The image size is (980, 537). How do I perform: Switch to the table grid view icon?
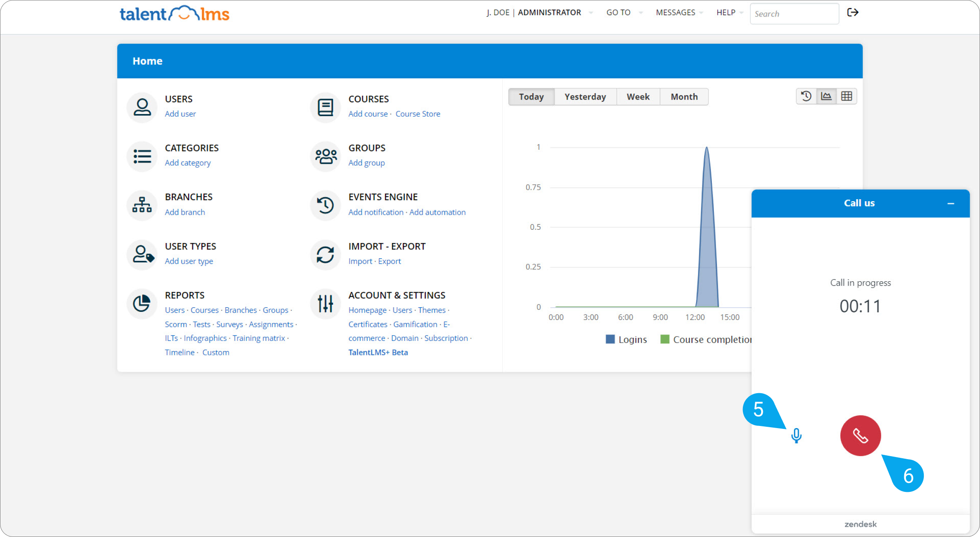tap(846, 96)
